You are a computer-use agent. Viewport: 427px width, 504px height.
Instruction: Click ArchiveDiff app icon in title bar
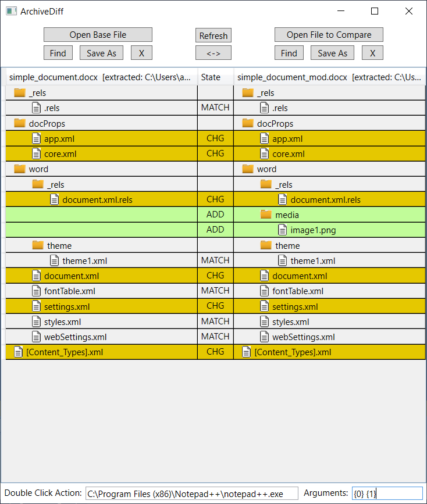point(11,11)
